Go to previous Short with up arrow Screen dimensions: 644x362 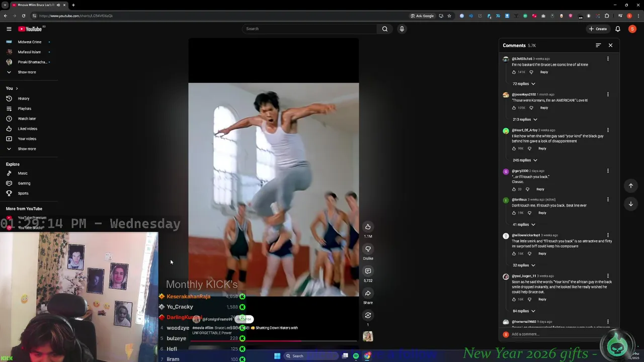(x=630, y=186)
